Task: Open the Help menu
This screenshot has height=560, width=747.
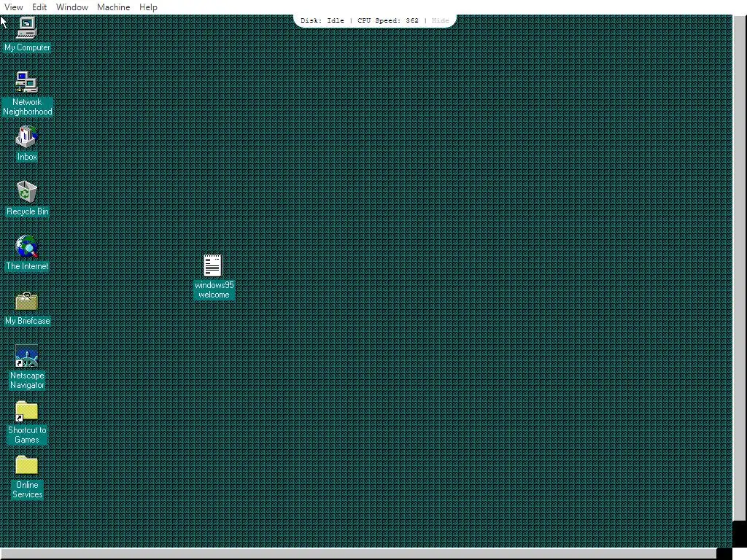Action: click(x=148, y=7)
